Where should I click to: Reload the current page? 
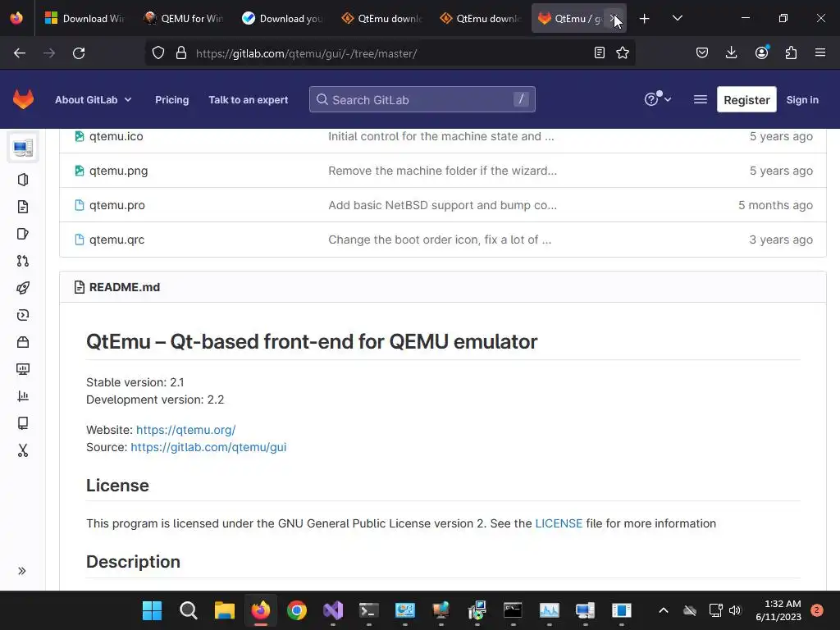79,53
